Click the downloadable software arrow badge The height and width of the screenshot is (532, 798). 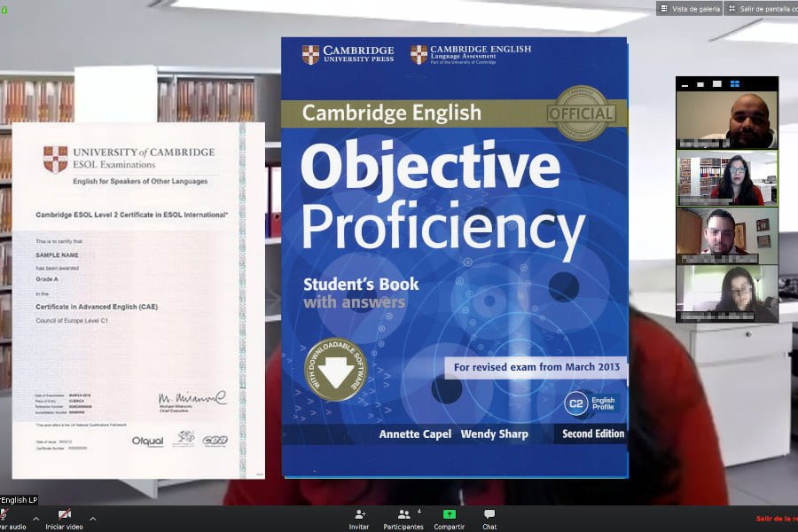coord(335,370)
